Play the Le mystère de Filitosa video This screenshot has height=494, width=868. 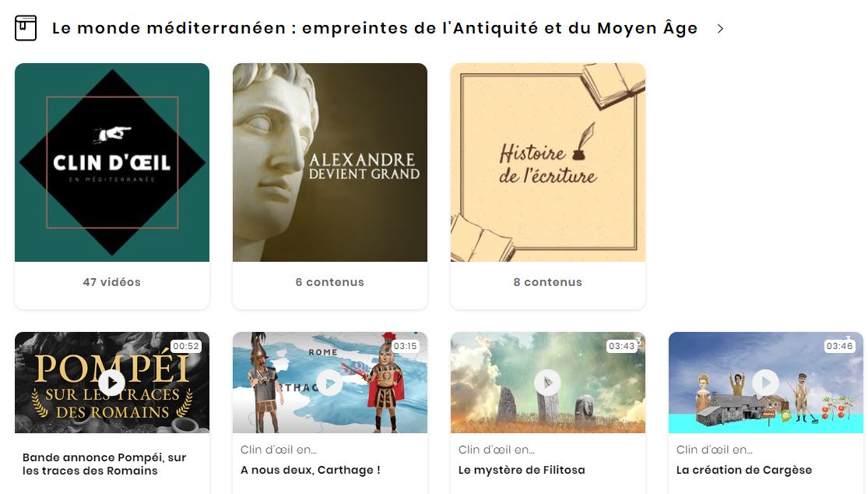click(548, 382)
